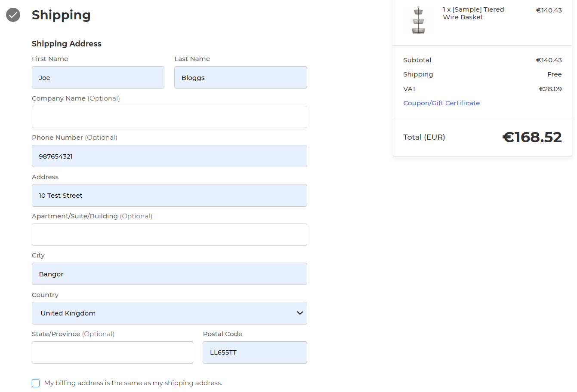The width and height of the screenshot is (577, 392).
Task: Focus the Last Name field
Action: point(241,77)
